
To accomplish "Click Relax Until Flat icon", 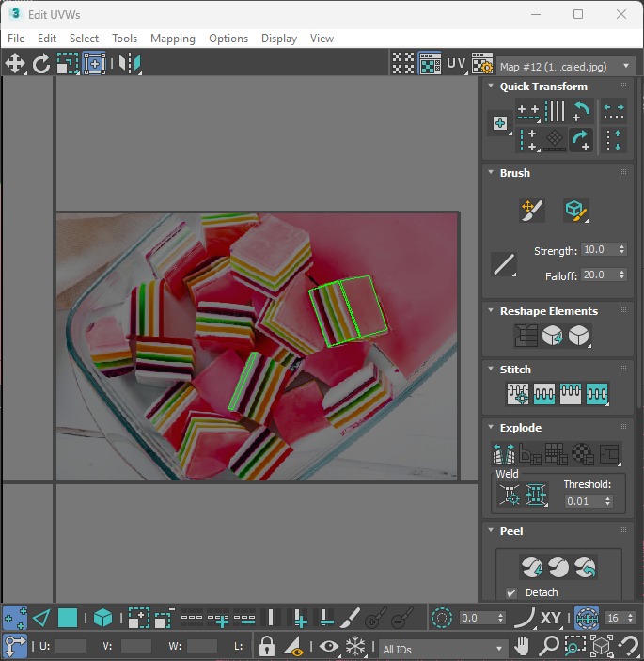I will click(x=552, y=336).
